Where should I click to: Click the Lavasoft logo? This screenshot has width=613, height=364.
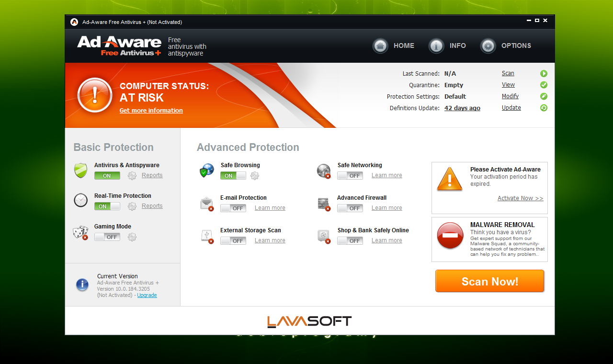pyautogui.click(x=309, y=321)
